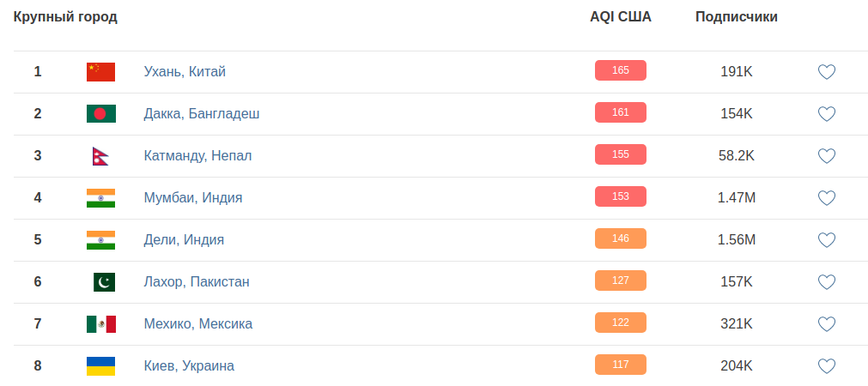
Task: Click the Nepal flag icon
Action: coord(100,156)
